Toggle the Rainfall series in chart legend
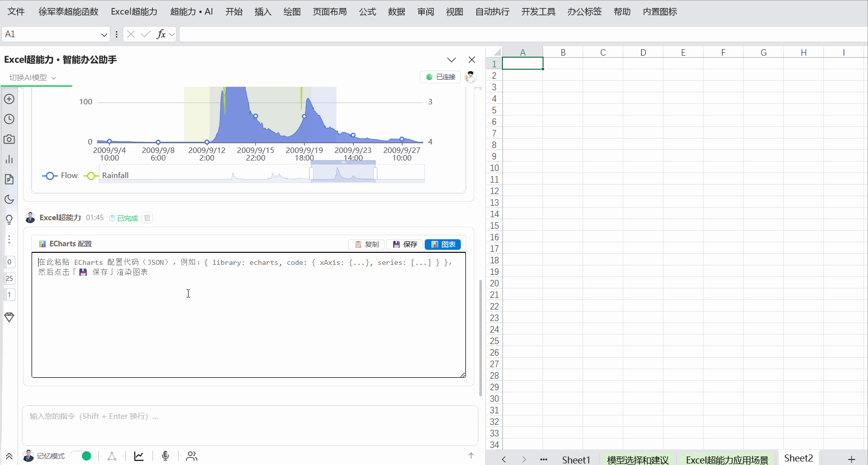The height and width of the screenshot is (465, 868). click(x=106, y=176)
